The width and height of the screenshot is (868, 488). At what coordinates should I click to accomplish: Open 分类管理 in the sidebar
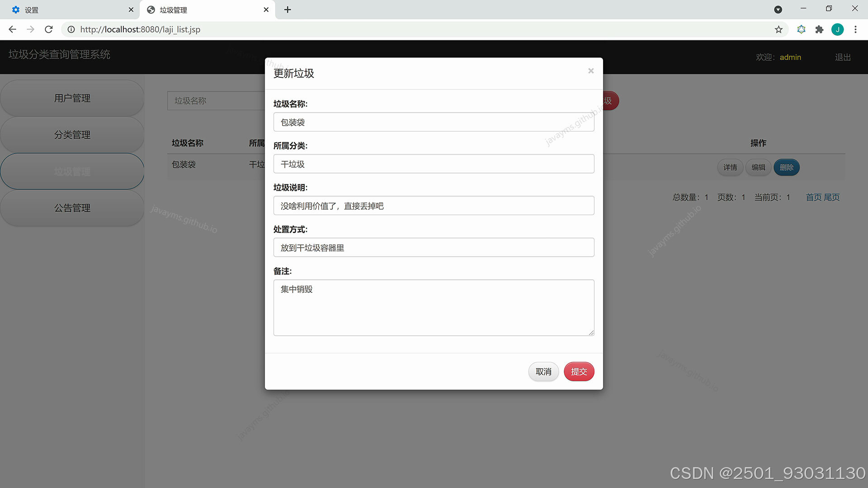72,135
